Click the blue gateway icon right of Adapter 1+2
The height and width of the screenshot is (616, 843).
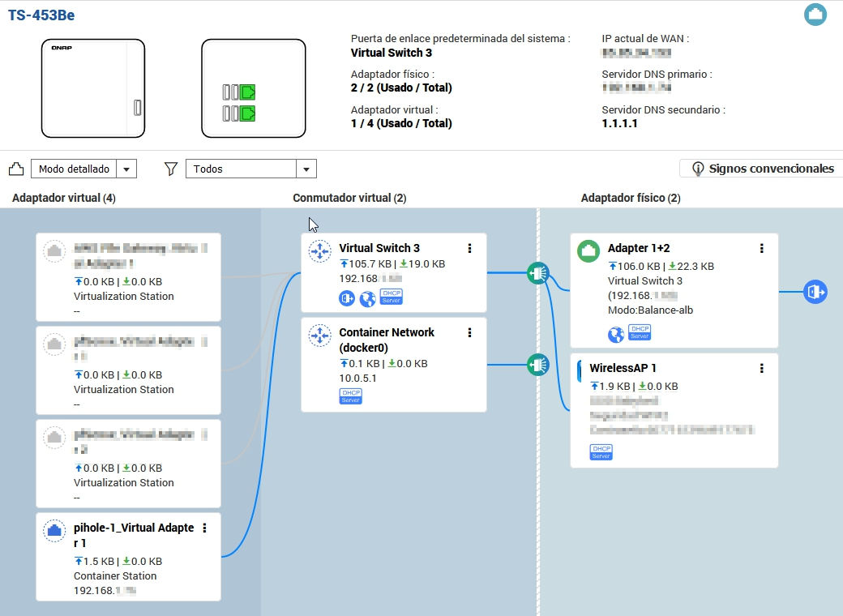pos(815,292)
